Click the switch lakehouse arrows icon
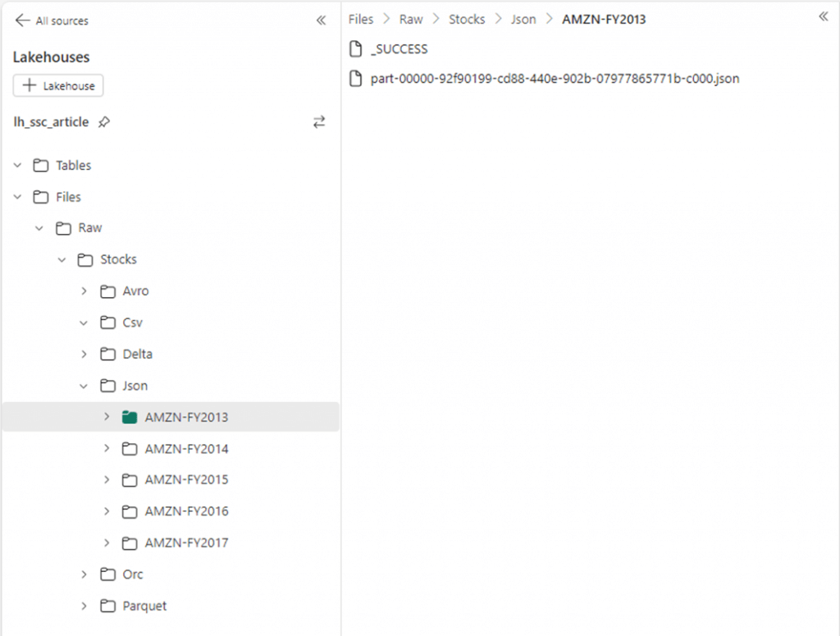The height and width of the screenshot is (636, 840). pyautogui.click(x=319, y=122)
